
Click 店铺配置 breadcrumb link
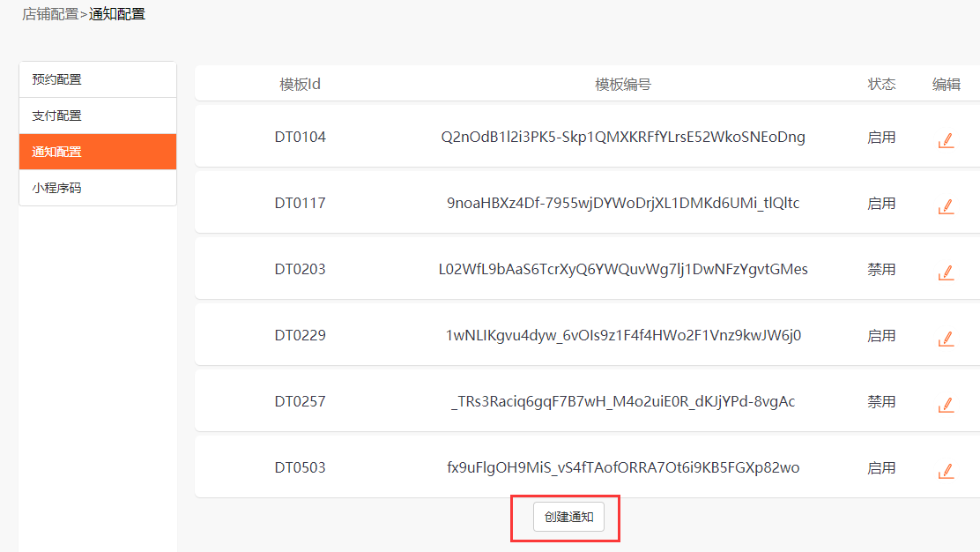click(x=50, y=14)
